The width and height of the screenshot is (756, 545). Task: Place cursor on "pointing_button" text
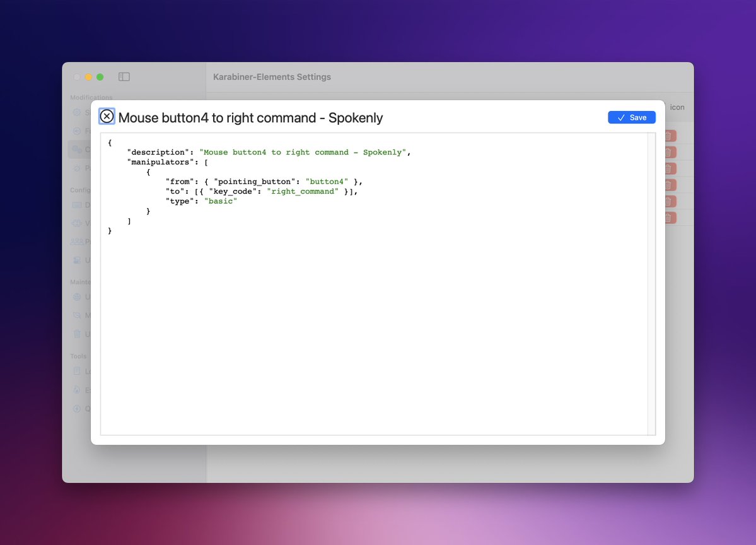click(x=254, y=182)
